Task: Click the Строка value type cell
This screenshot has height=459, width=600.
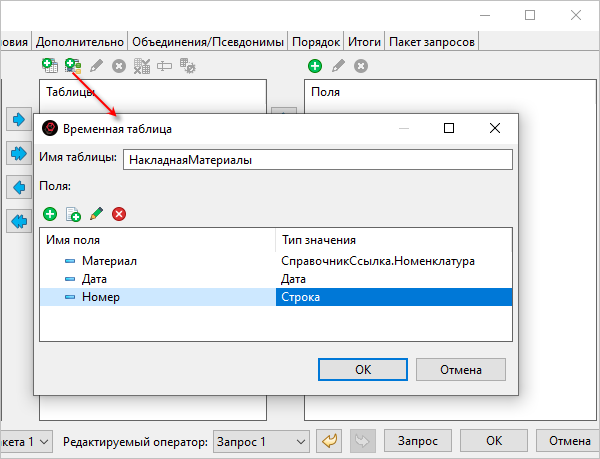Action: (394, 297)
